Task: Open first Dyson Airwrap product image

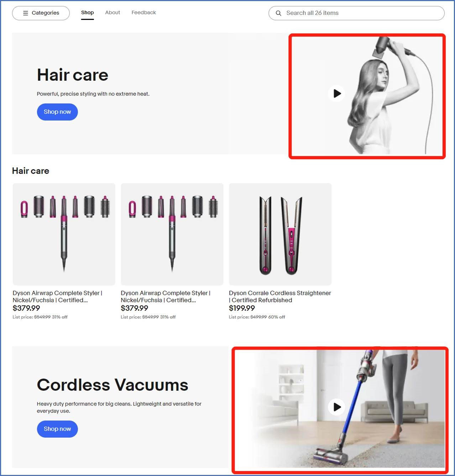Action: coord(64,234)
